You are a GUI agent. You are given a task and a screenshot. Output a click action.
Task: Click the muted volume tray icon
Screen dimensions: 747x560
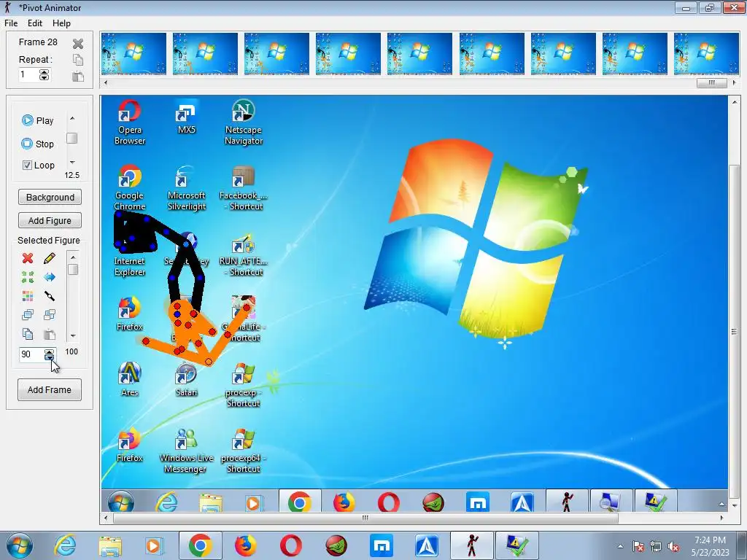tap(673, 546)
